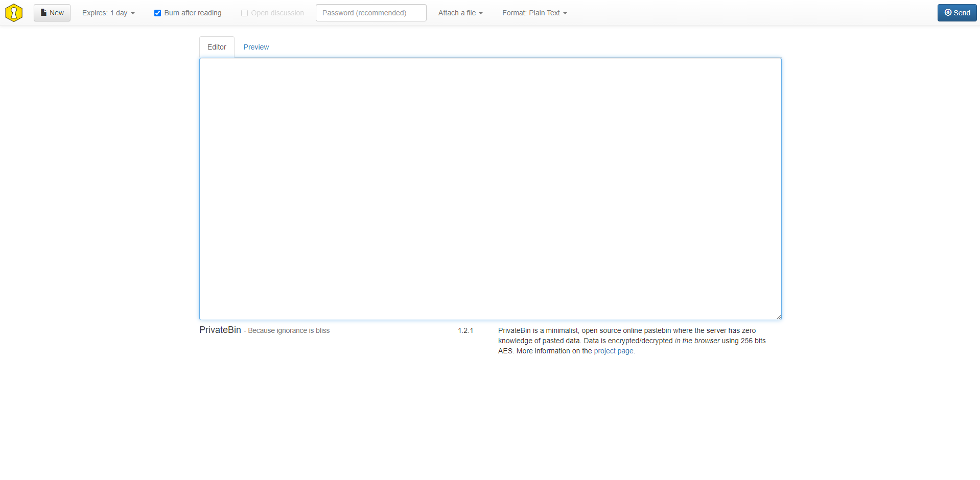The width and height of the screenshot is (980, 480).
Task: Open the project page link
Action: (613, 351)
